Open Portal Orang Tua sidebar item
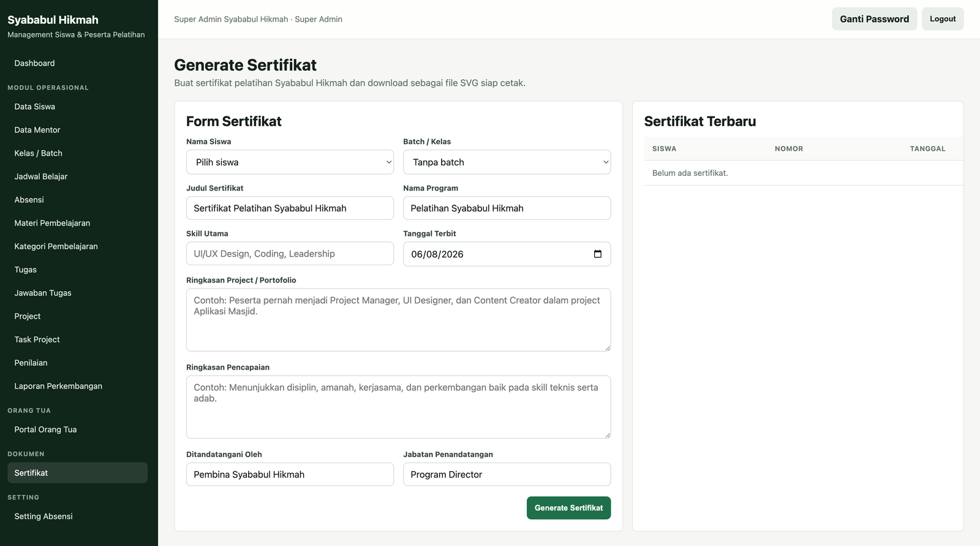 click(x=77, y=430)
